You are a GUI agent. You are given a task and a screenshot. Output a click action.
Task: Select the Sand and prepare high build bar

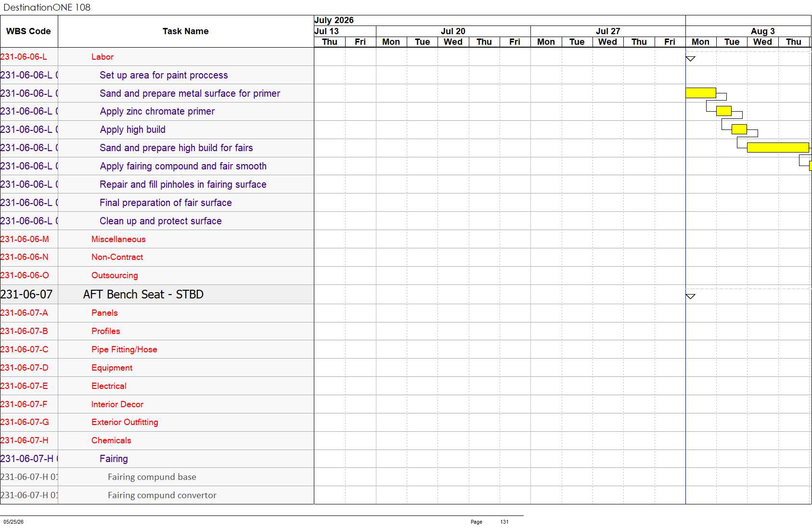click(778, 147)
